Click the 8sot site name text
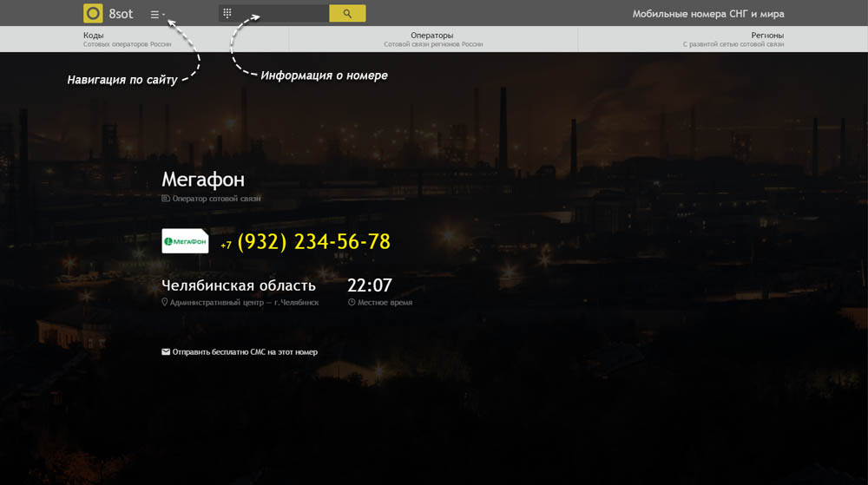This screenshot has height=485, width=868. 121,14
